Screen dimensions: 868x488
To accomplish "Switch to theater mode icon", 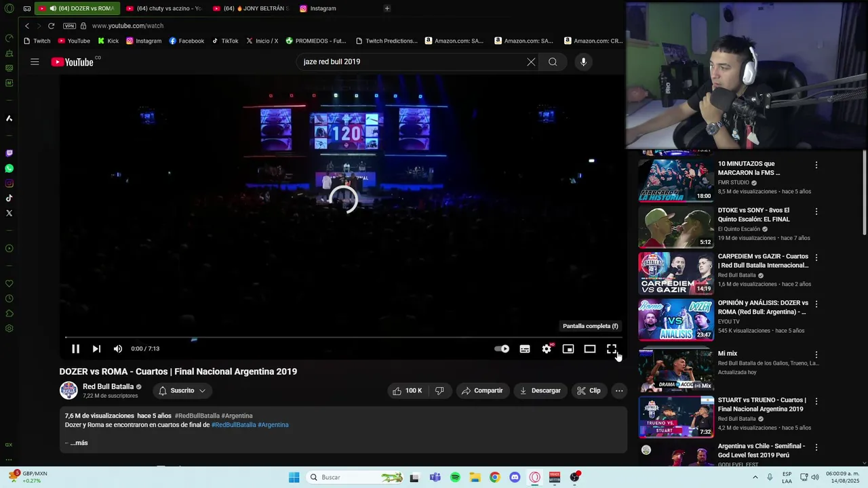I will point(590,348).
